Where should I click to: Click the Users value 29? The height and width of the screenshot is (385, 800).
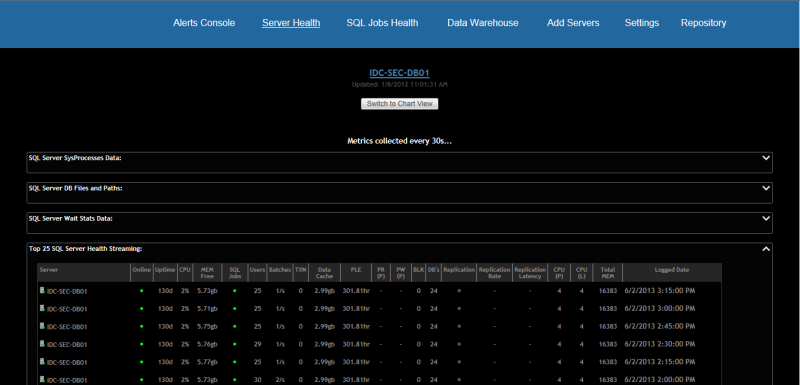pos(257,345)
